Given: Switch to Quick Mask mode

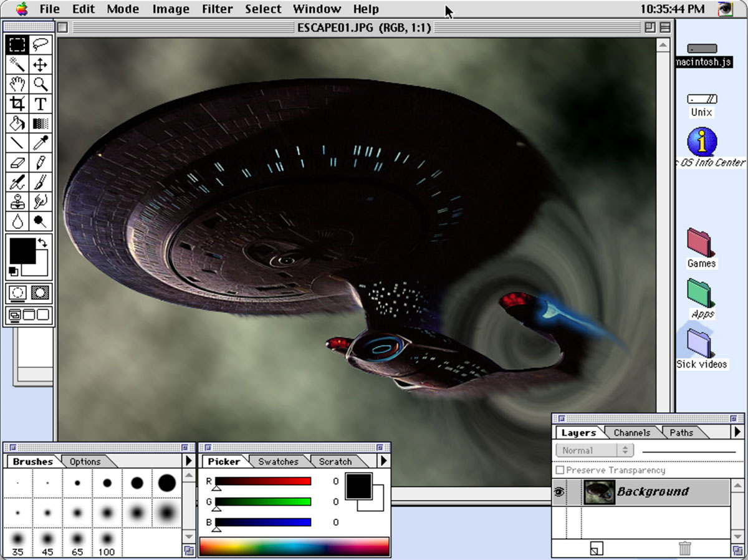Looking at the screenshot, I should [x=41, y=293].
